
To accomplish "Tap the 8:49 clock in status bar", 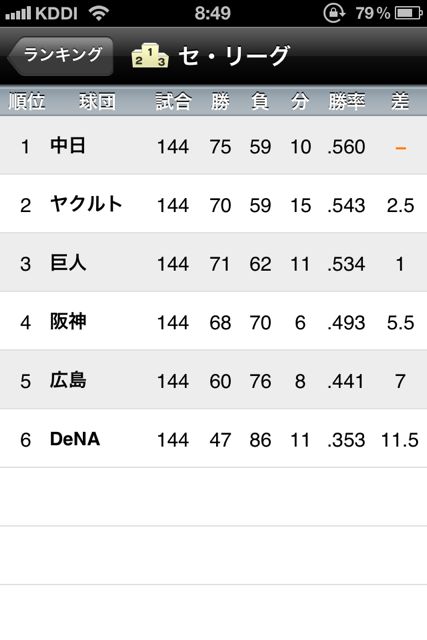I will (x=213, y=13).
